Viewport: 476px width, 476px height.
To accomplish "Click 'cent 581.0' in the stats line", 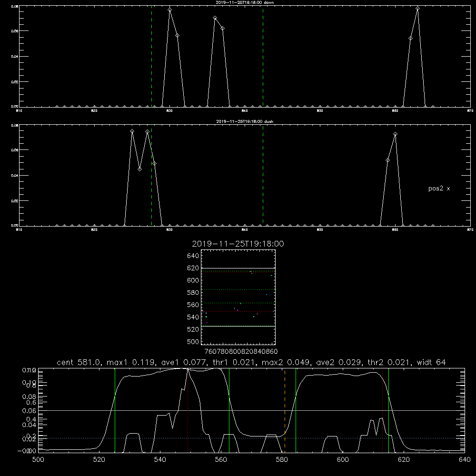I will 79,362.
